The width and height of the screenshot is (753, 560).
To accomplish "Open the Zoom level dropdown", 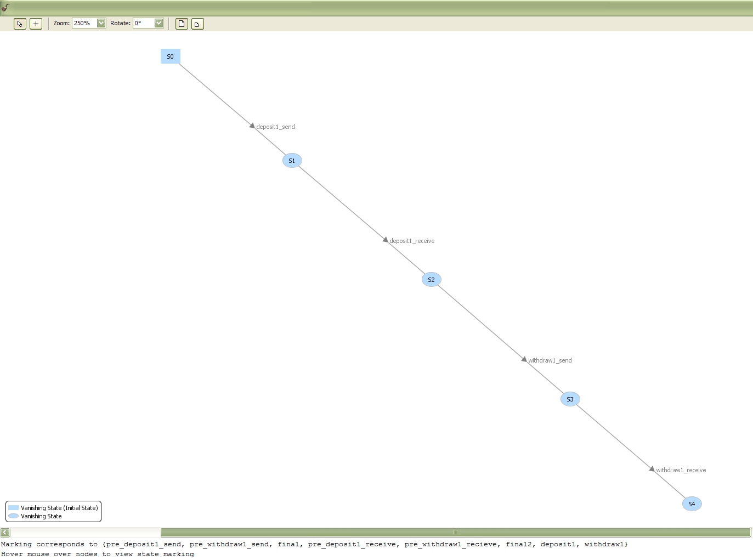I will (x=101, y=23).
